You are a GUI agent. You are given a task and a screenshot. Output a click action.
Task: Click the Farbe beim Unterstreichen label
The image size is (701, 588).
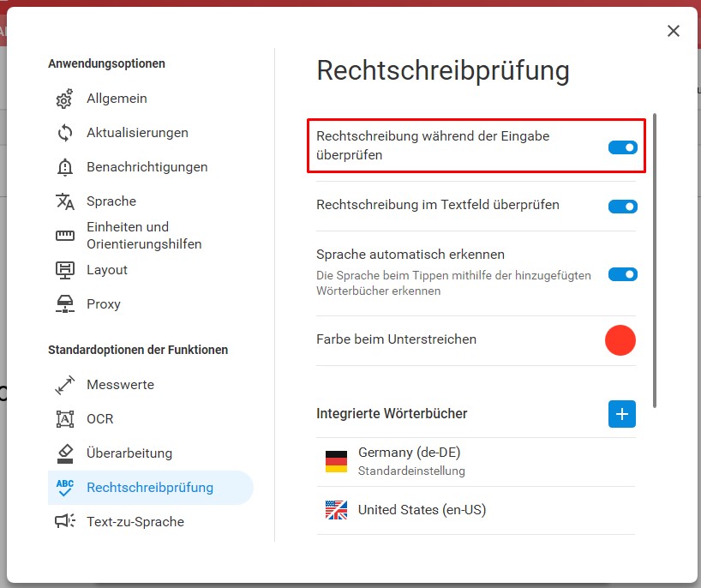[396, 339]
